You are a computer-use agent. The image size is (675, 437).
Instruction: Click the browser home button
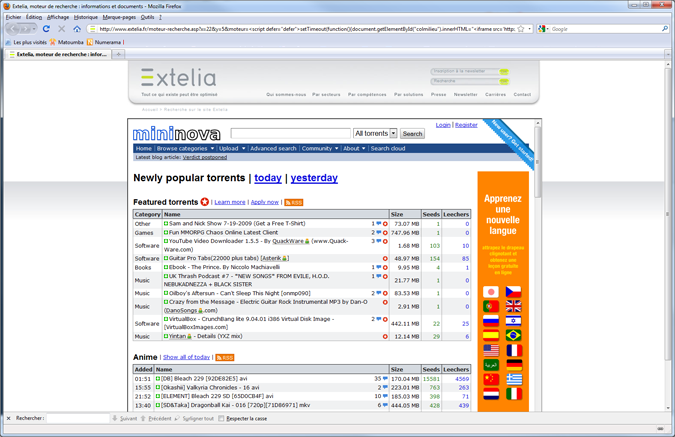tap(77, 29)
